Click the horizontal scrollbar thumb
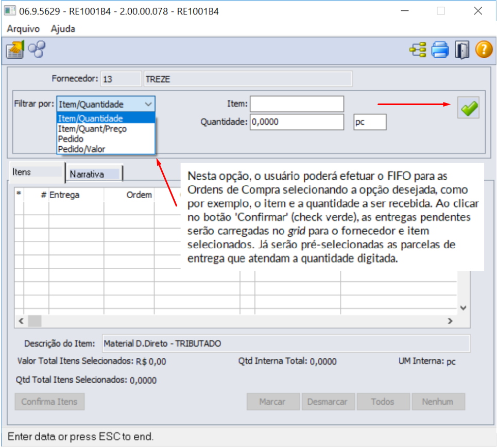 tap(35, 321)
